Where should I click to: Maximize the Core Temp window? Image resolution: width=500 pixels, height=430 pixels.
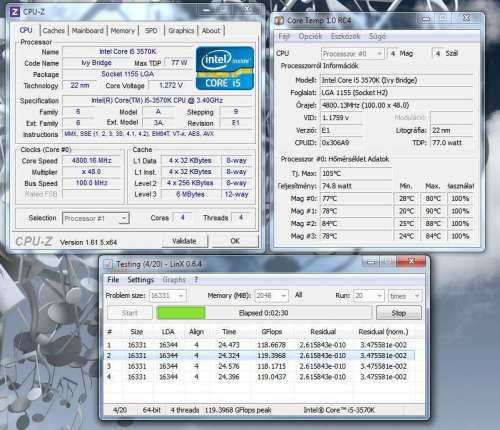tap(443, 18)
